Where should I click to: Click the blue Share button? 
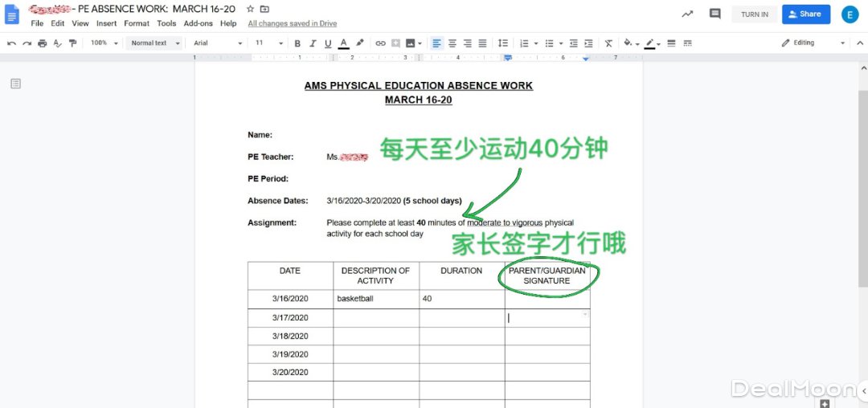pos(806,14)
